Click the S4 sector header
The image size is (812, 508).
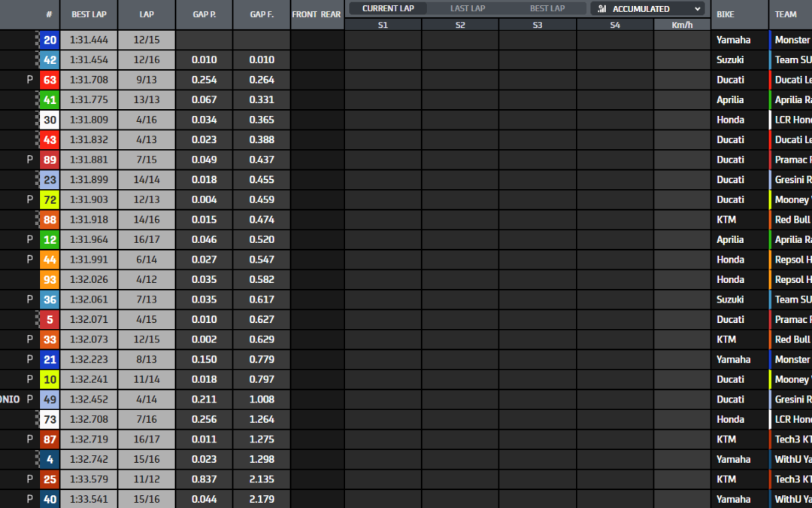pyautogui.click(x=615, y=24)
